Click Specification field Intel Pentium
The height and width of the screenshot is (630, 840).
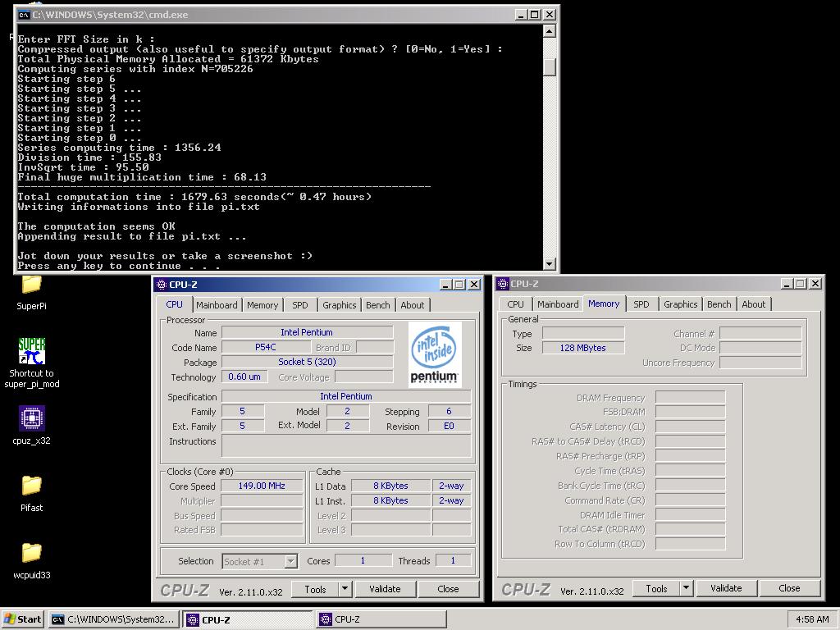click(x=346, y=396)
